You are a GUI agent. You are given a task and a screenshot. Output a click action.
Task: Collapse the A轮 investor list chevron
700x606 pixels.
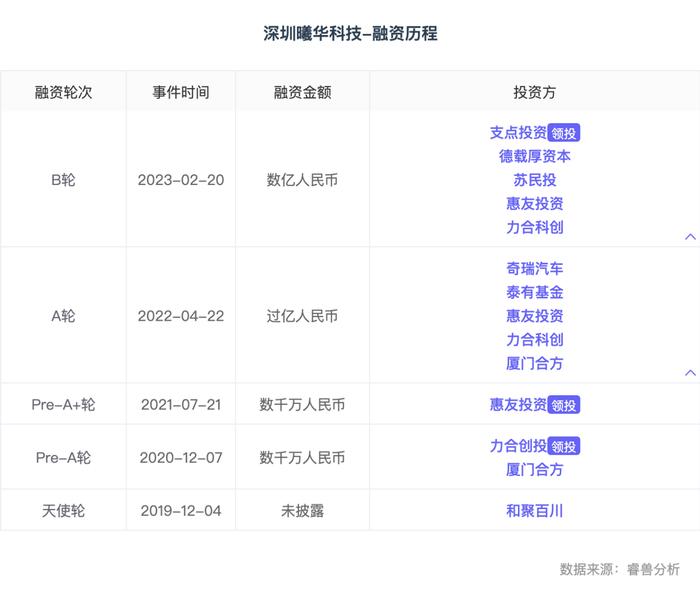[x=690, y=372]
